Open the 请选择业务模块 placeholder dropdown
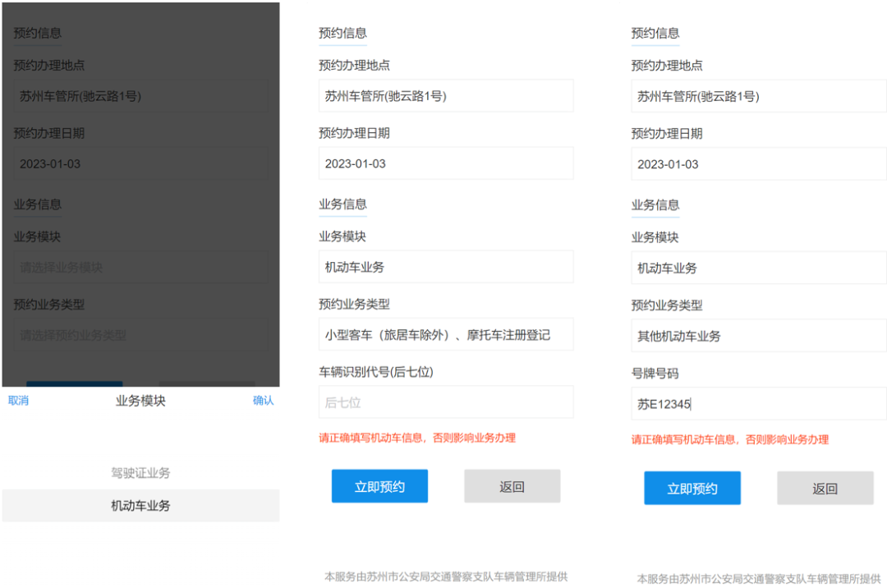The image size is (887, 588). (x=140, y=268)
